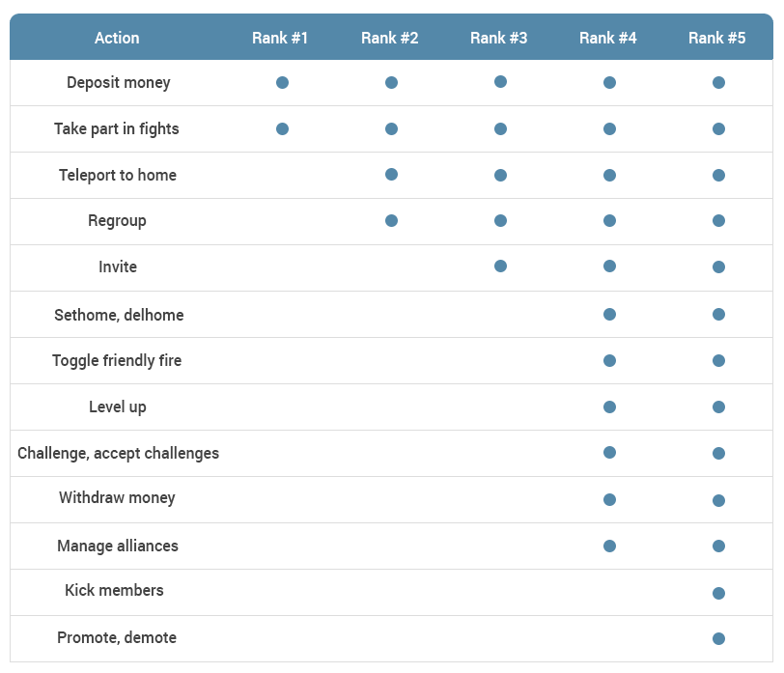
Task: Click Rank #1 dot in Take part in fights
Action: point(282,128)
